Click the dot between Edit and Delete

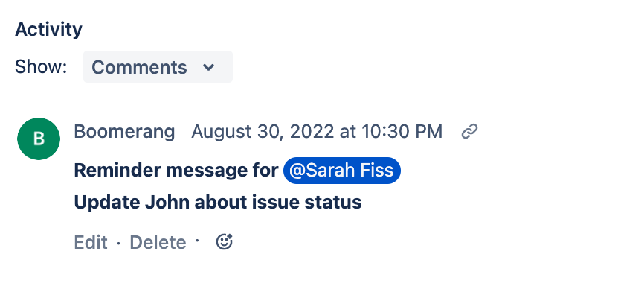(x=119, y=243)
